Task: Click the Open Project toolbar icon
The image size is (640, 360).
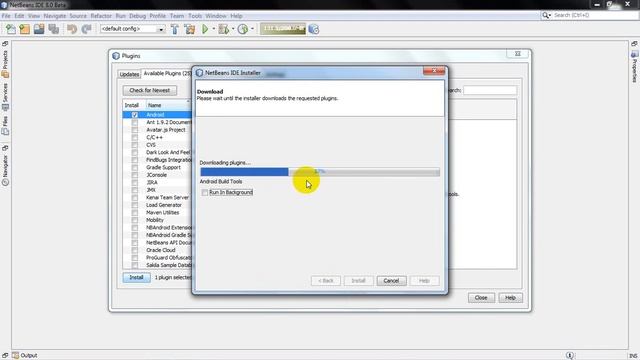Action: (39, 29)
